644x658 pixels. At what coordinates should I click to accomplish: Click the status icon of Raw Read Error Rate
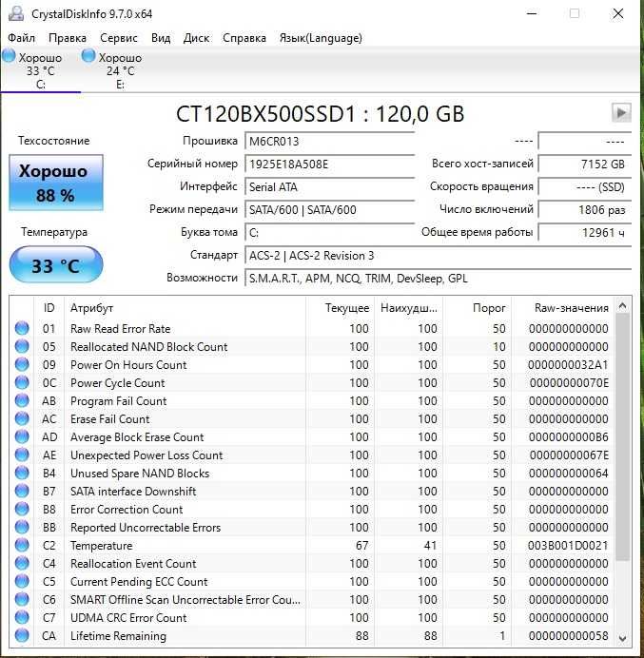(22, 328)
